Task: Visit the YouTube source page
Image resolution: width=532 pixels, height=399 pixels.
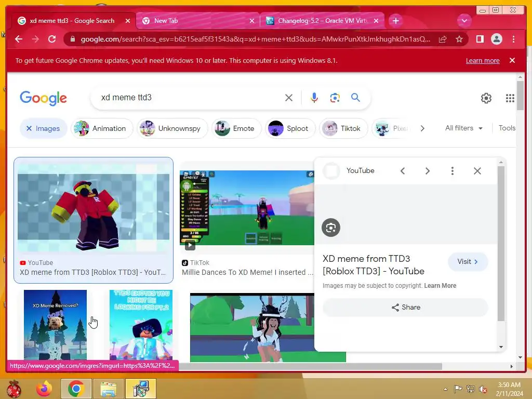Action: click(468, 262)
